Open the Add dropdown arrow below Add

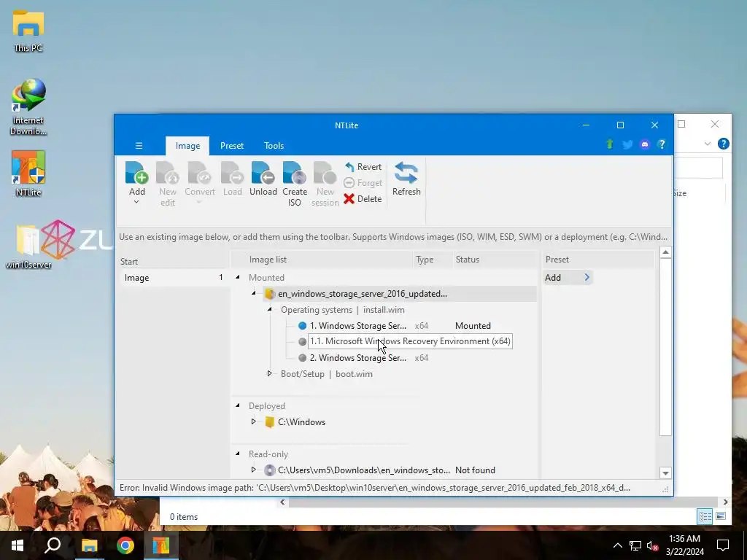136,202
